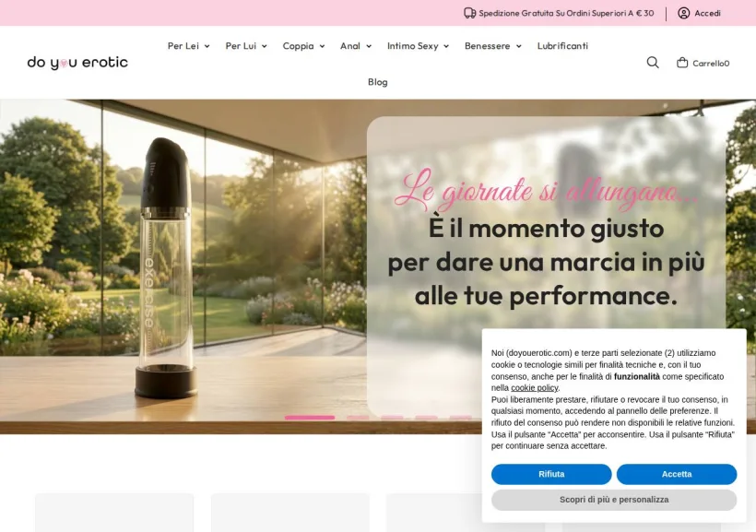The height and width of the screenshot is (532, 756).
Task: Click the search magnifier icon
Action: pyautogui.click(x=653, y=63)
